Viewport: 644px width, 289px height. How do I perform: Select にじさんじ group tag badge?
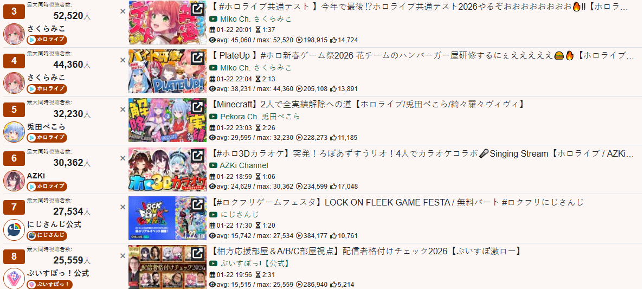pos(47,235)
